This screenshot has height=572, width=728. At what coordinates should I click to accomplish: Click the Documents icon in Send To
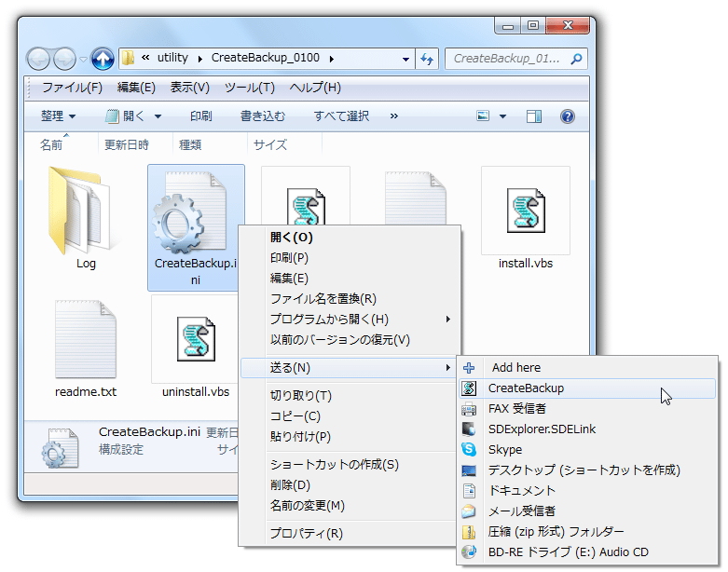pyautogui.click(x=469, y=491)
